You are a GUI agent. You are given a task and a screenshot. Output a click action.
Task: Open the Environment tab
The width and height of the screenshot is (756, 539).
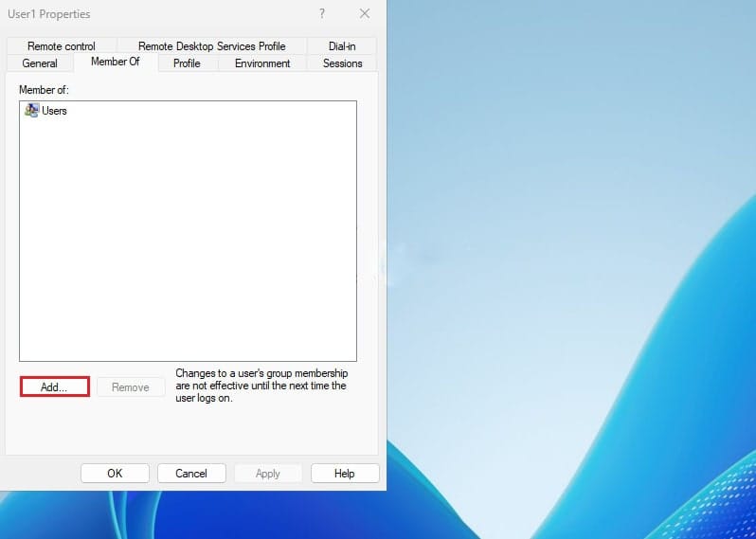pyautogui.click(x=262, y=63)
